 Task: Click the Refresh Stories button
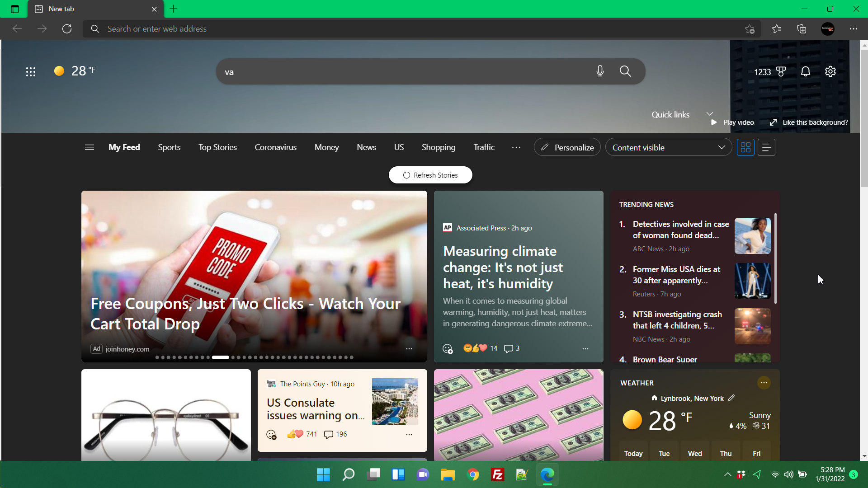point(430,174)
